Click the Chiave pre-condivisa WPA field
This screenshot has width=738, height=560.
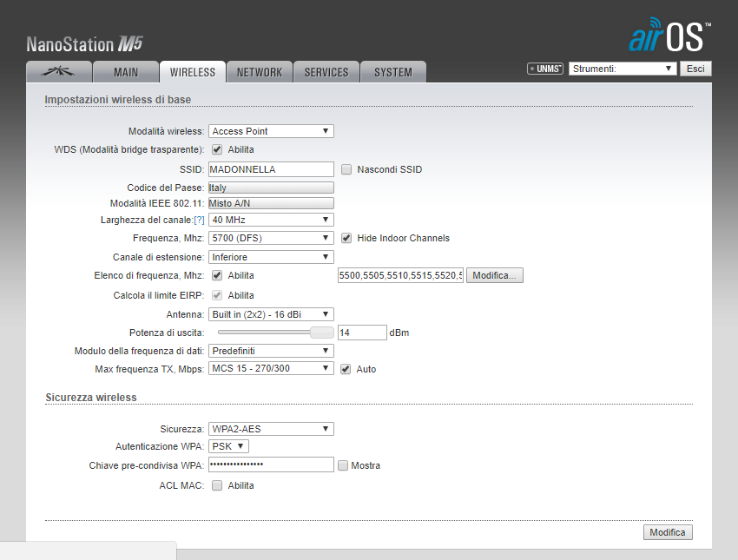point(271,465)
